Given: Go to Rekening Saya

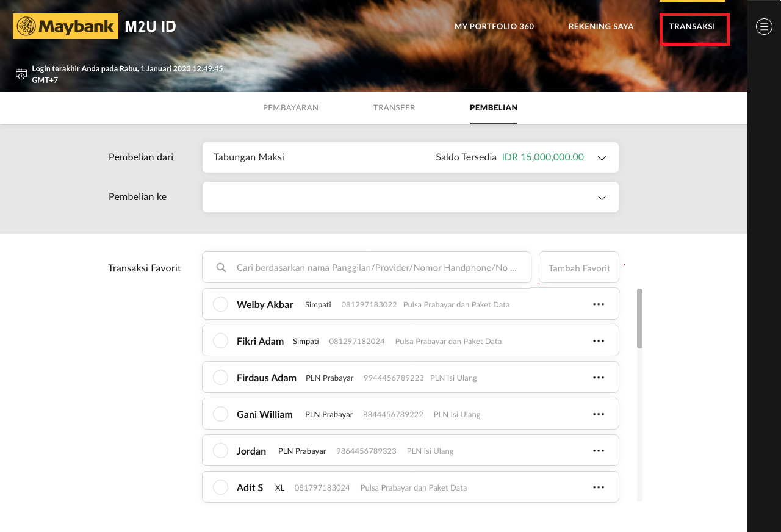Looking at the screenshot, I should [x=601, y=27].
